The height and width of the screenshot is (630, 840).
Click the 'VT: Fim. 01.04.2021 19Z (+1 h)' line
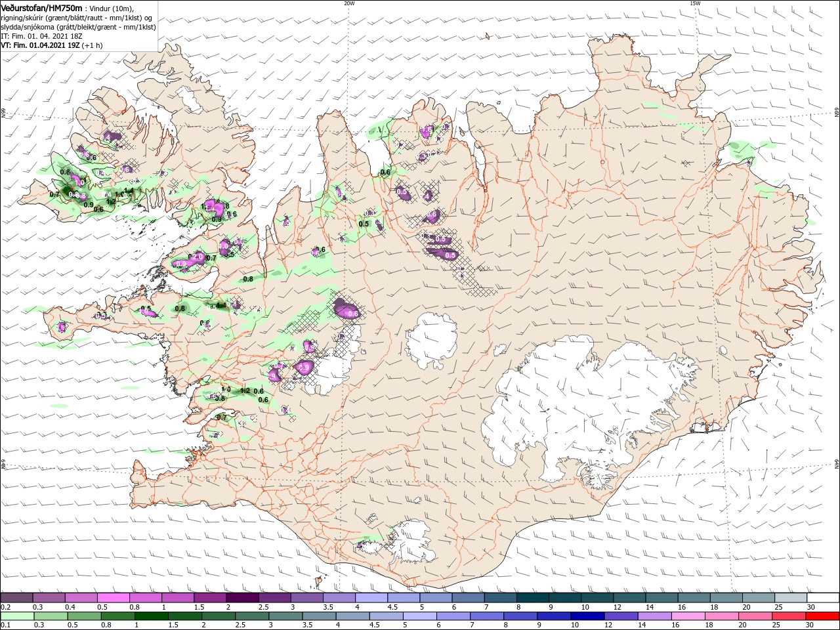[x=52, y=45]
